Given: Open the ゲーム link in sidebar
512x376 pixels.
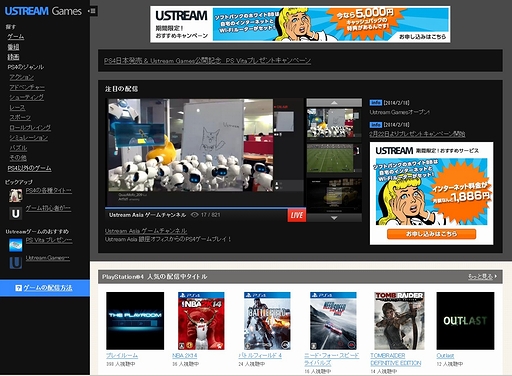Looking at the screenshot, I should (16, 37).
